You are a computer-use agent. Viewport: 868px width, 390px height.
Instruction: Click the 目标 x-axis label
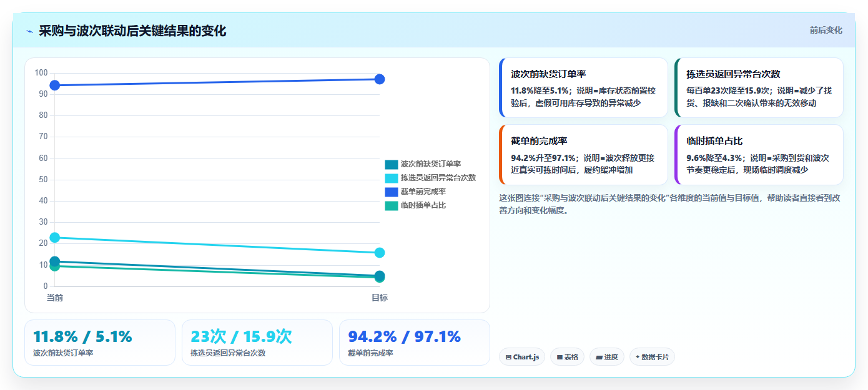(380, 298)
